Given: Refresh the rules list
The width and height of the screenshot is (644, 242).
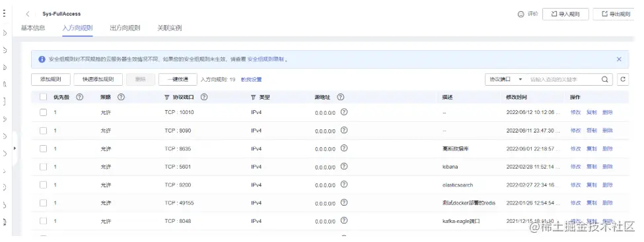Looking at the screenshot, I should 623,80.
